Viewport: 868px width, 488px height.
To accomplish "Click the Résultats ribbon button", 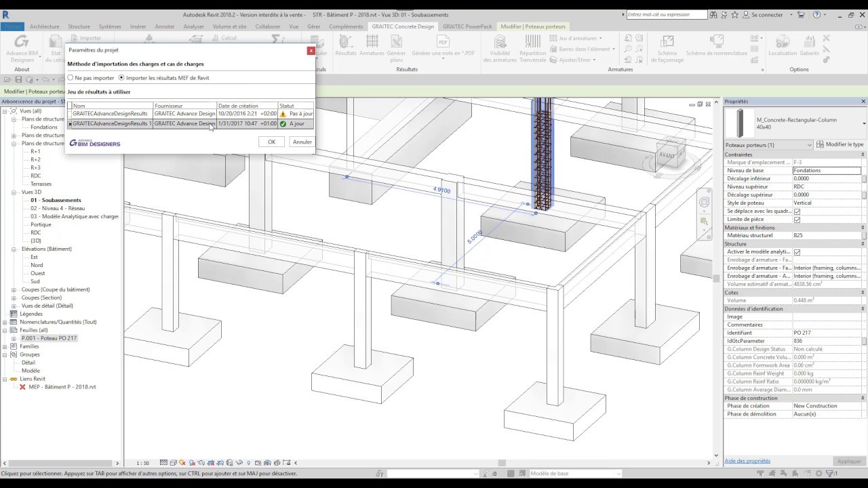I will coord(346,45).
